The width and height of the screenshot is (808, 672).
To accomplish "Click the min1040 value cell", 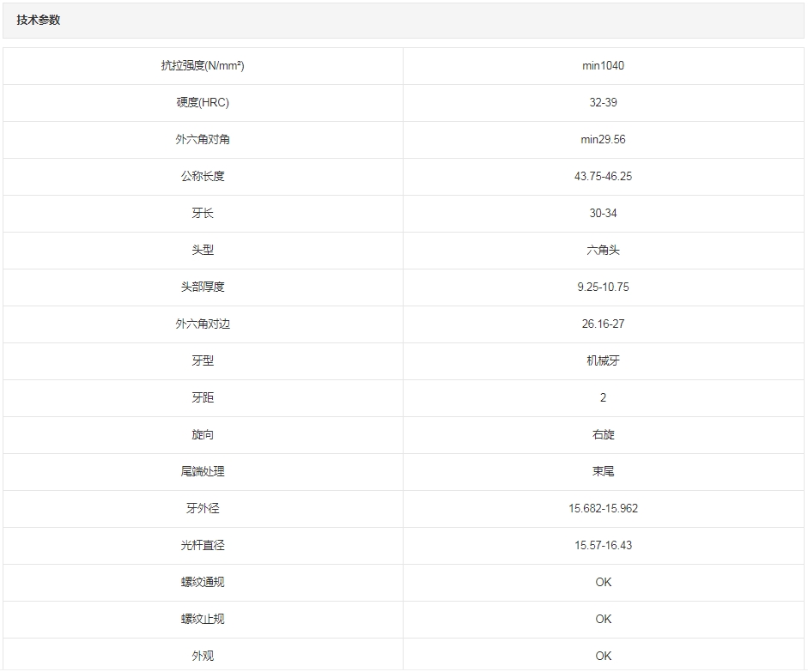I will 603,65.
